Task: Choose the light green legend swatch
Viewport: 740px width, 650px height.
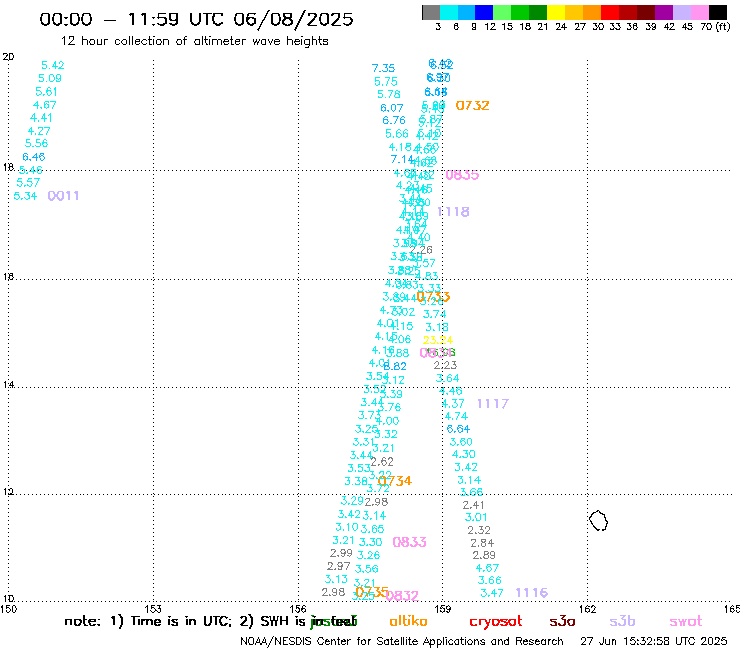Action: pos(502,12)
